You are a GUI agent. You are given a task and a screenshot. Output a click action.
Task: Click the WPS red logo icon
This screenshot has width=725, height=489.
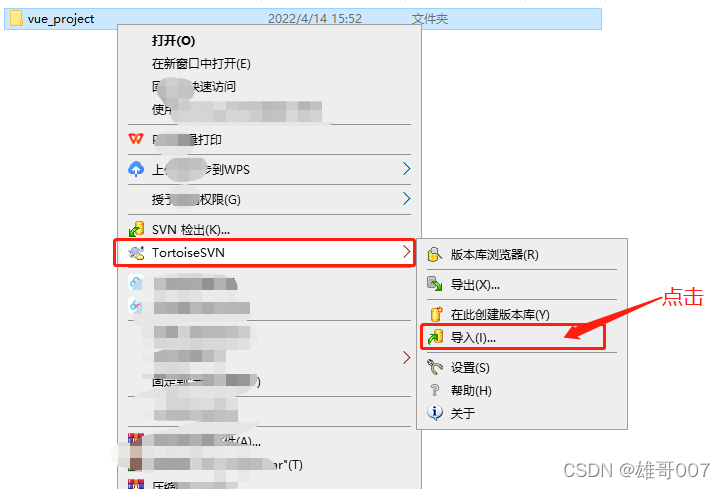[x=136, y=139]
